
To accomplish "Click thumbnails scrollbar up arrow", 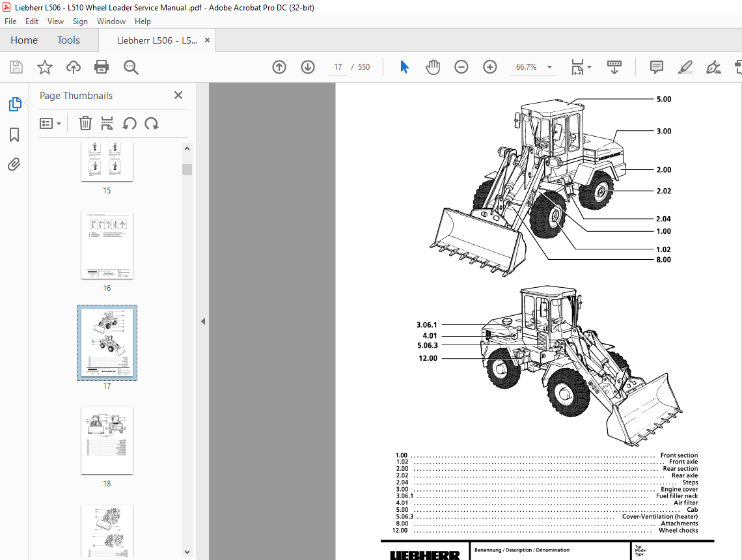I will [187, 148].
